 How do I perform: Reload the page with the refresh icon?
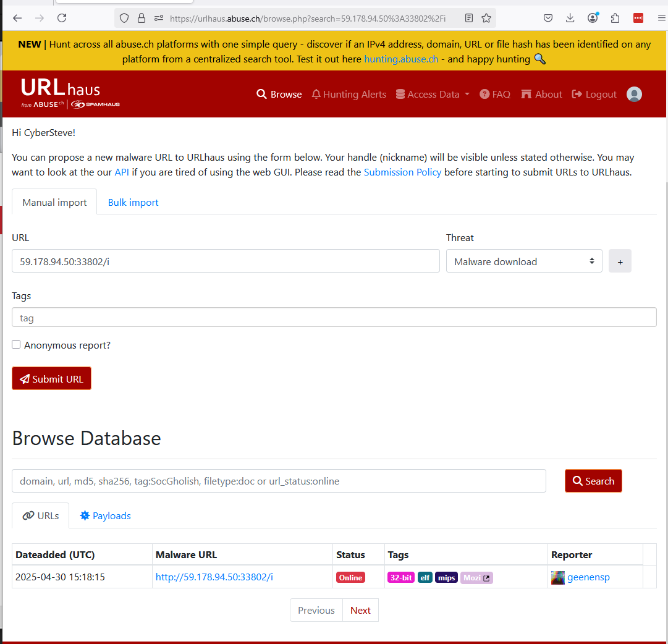[x=62, y=18]
